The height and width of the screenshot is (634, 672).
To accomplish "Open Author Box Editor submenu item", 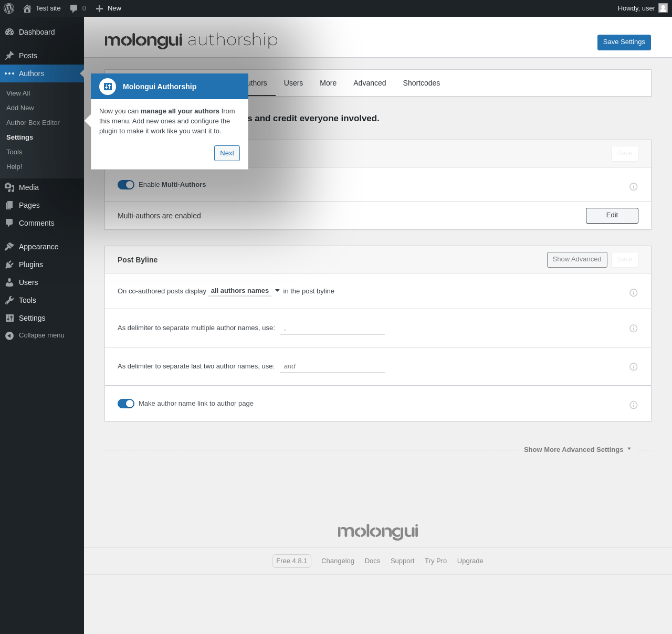I will point(33,123).
